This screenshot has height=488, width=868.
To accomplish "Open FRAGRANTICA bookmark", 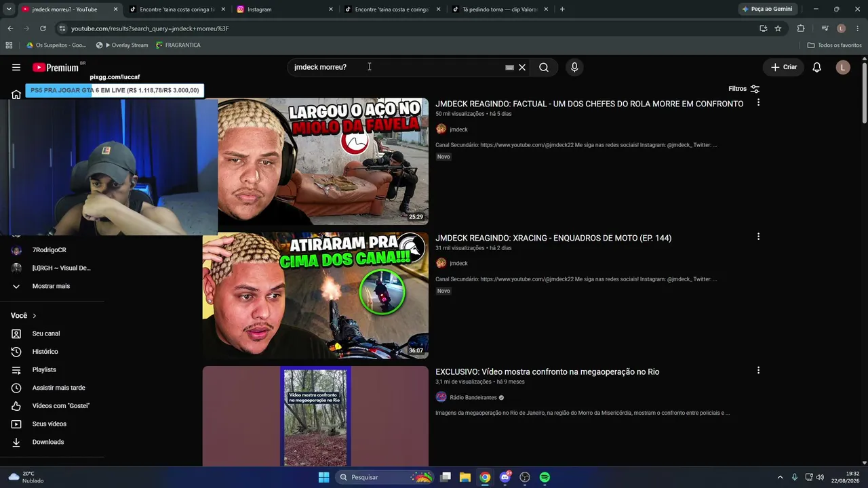I will 178,45.
